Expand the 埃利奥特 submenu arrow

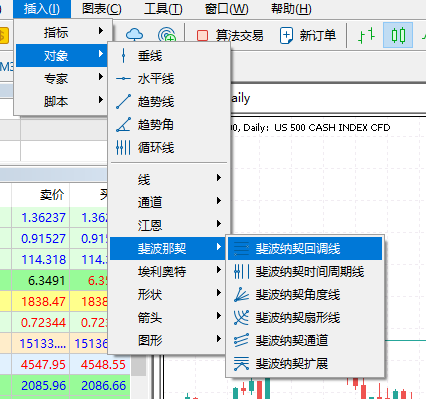coord(219,270)
